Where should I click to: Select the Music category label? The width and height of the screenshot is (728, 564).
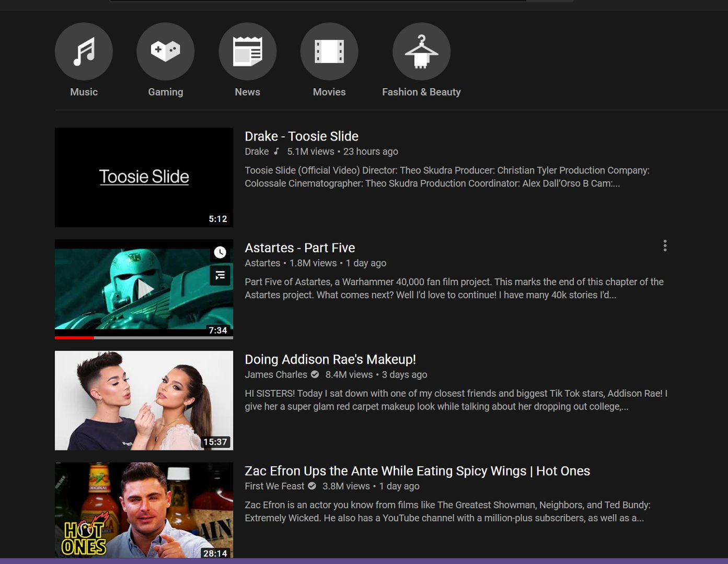84,92
